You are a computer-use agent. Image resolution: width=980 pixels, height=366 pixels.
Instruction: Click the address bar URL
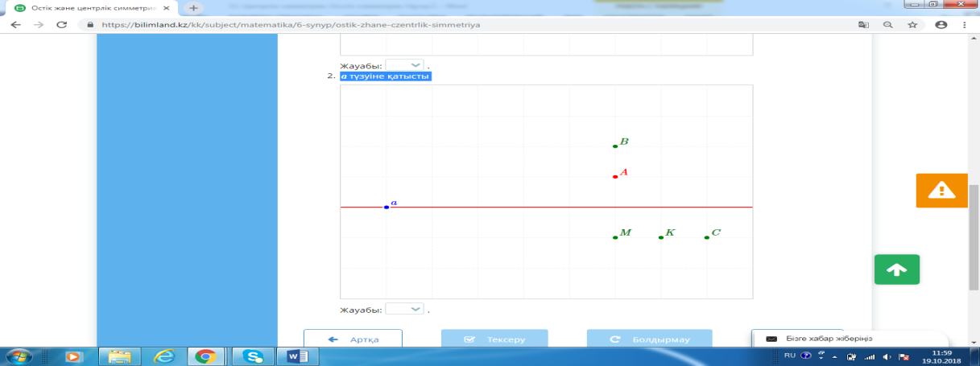[289, 24]
